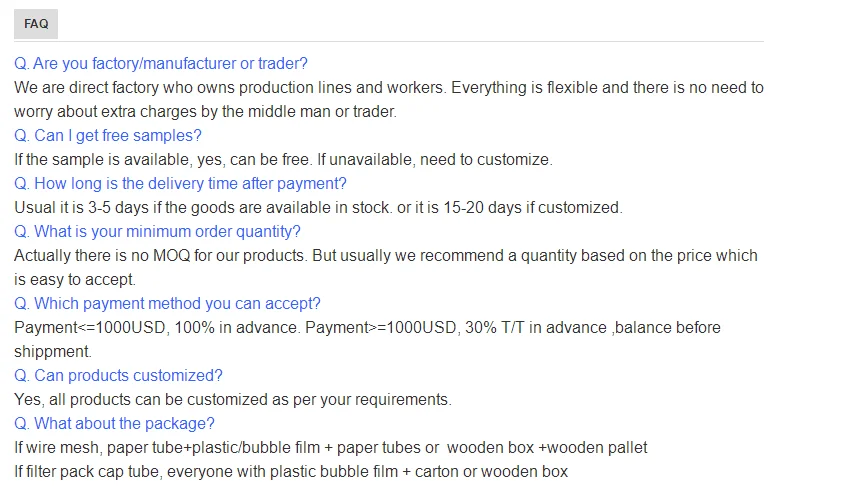858x498 pixels.
Task: Click the horizontal divider under FAQ tab
Action: 389,41
